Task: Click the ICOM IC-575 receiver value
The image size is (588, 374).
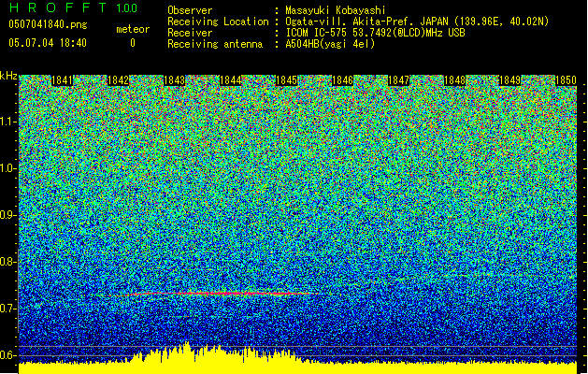Action: click(x=375, y=33)
